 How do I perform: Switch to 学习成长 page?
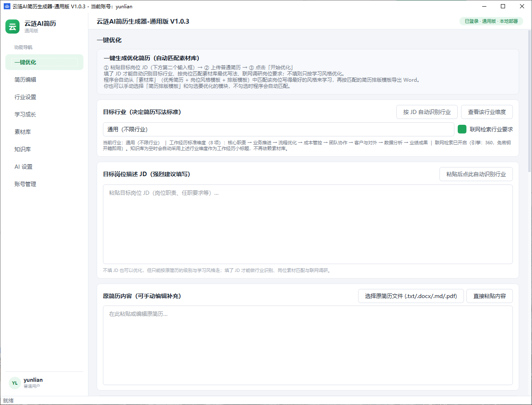[44, 114]
